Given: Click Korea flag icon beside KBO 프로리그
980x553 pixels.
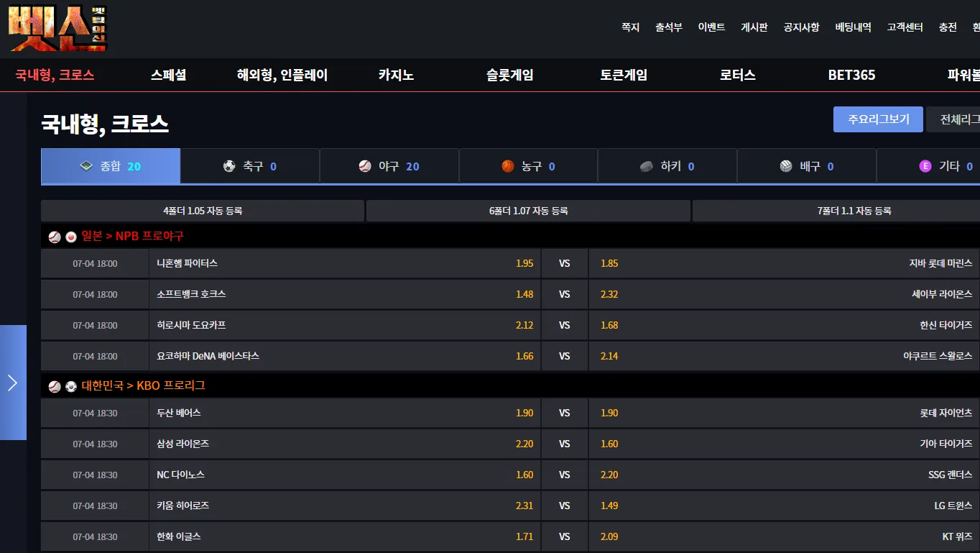Looking at the screenshot, I should [x=70, y=386].
